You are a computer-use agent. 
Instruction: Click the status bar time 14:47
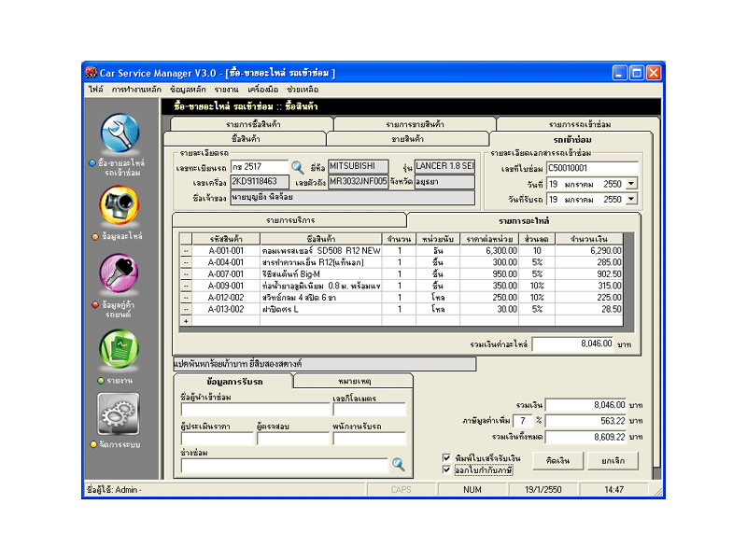[x=613, y=489]
